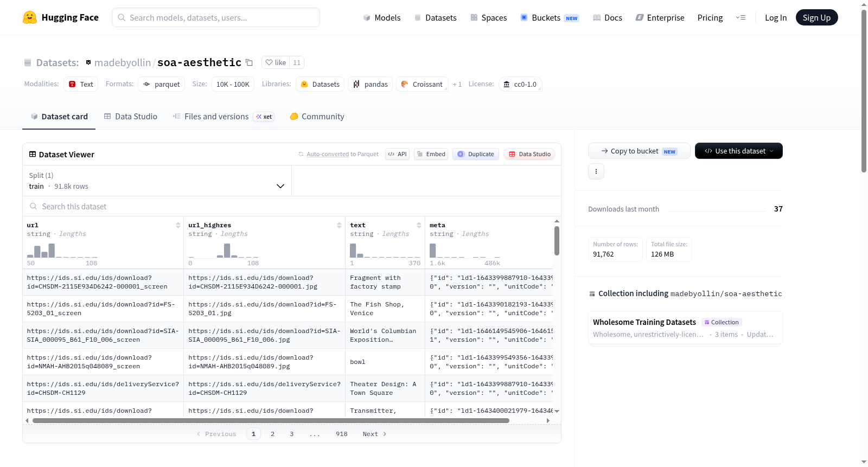Open Buckets from the top navigation
Viewport: 868px width, 467px height.
click(550, 17)
